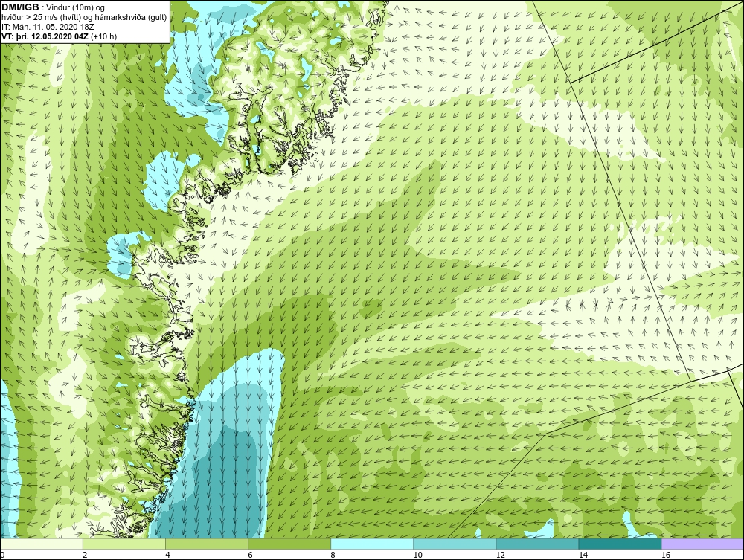Click the '(+10 h)' forecast offset text
744x560 pixels.
[104, 36]
